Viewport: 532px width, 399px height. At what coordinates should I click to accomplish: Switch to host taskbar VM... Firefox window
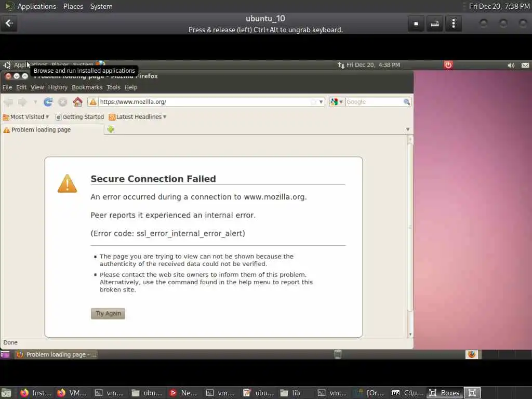coord(72,393)
